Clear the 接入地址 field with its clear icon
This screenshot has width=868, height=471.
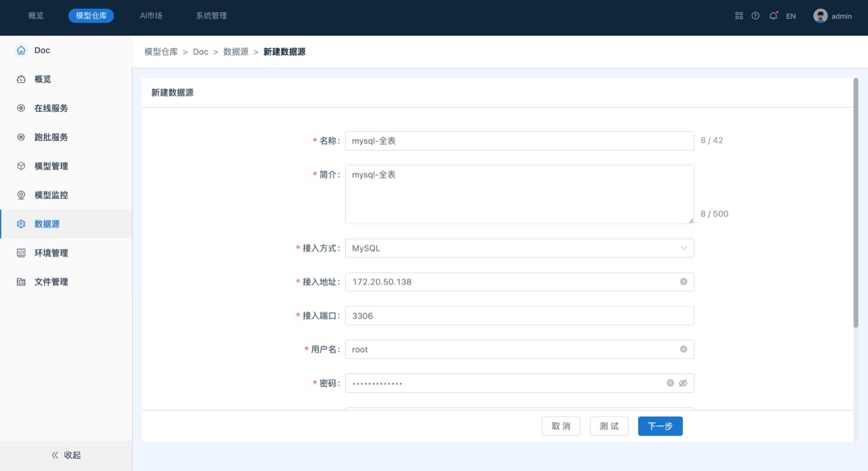click(x=684, y=282)
